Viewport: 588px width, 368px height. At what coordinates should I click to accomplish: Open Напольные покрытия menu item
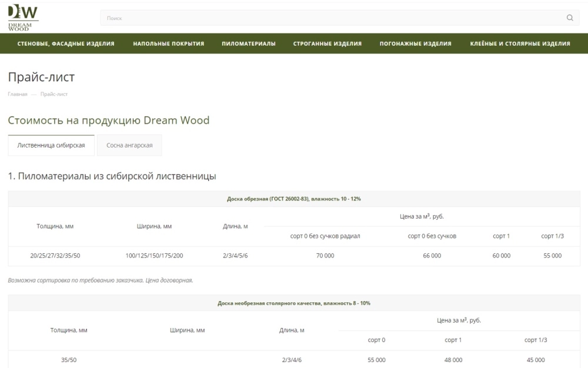point(168,44)
